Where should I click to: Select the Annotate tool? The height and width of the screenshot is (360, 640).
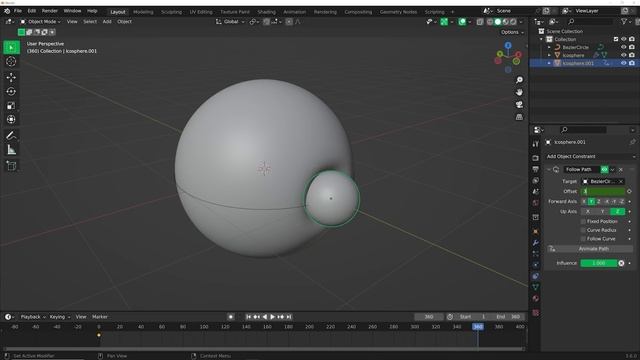click(11, 136)
